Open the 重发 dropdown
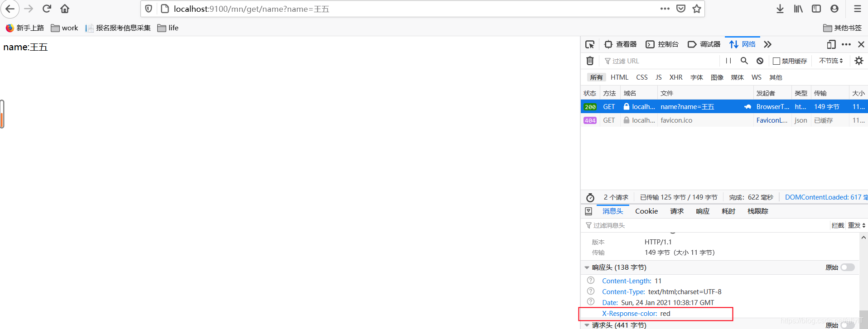868x329 pixels. (x=857, y=225)
